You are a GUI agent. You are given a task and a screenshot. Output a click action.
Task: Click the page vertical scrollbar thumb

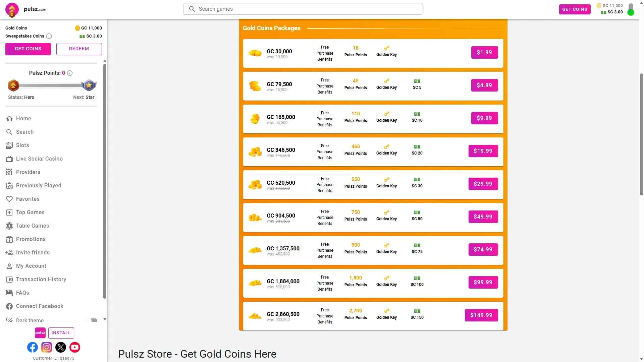point(641,134)
